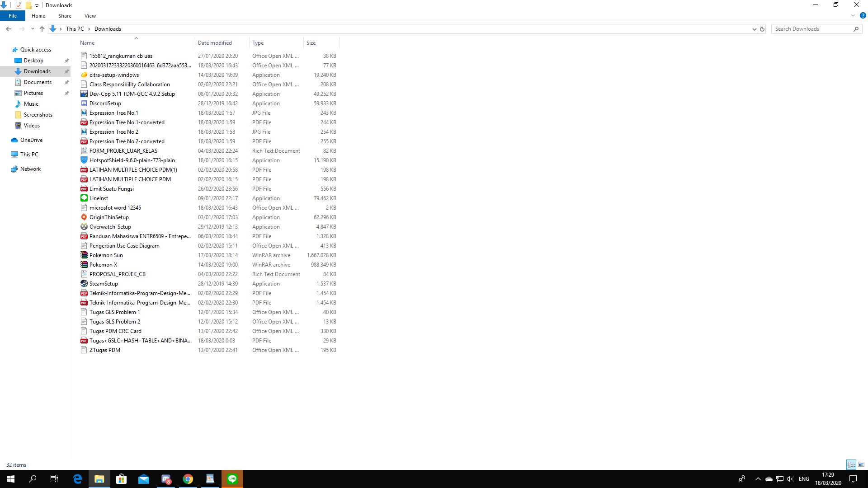
Task: Expand the address bar history dropdown
Action: [x=754, y=29]
